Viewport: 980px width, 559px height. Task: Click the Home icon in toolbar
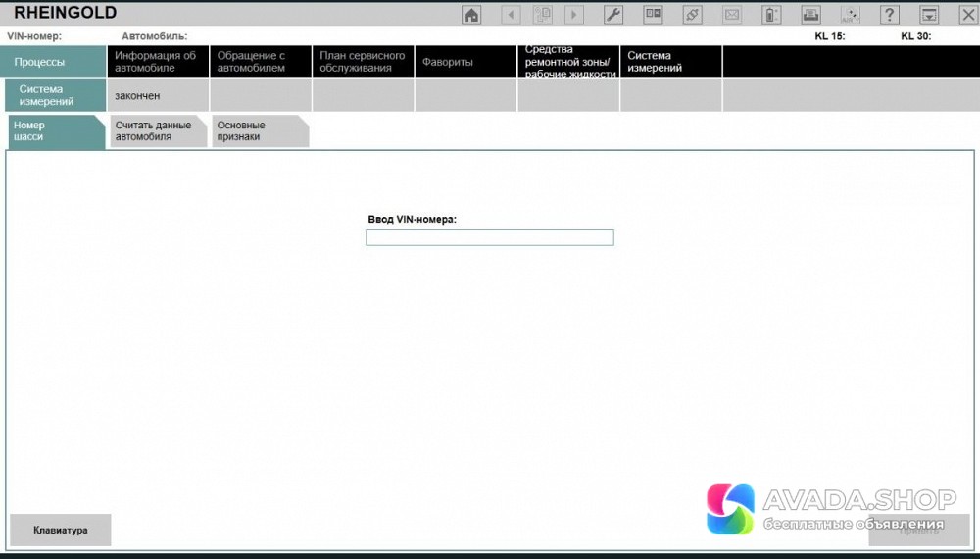471,15
